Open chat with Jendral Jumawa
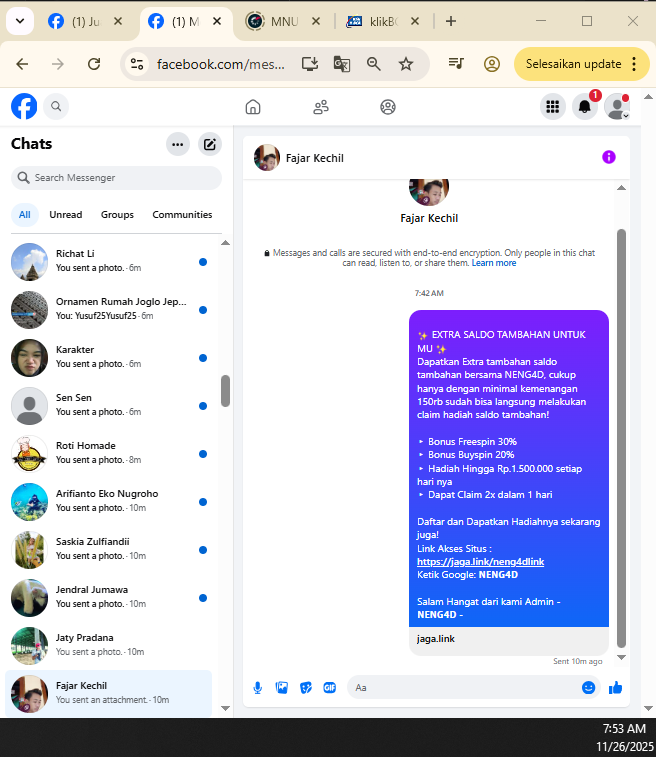This screenshot has height=757, width=656. click(111, 597)
